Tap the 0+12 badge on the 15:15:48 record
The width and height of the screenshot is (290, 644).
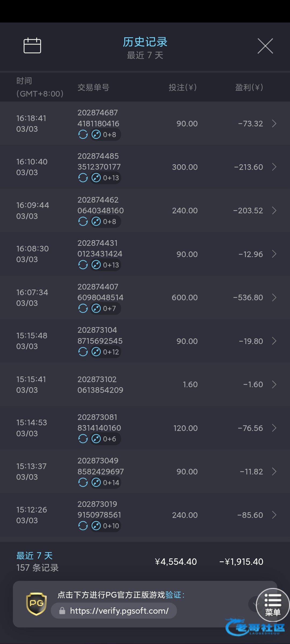click(106, 352)
